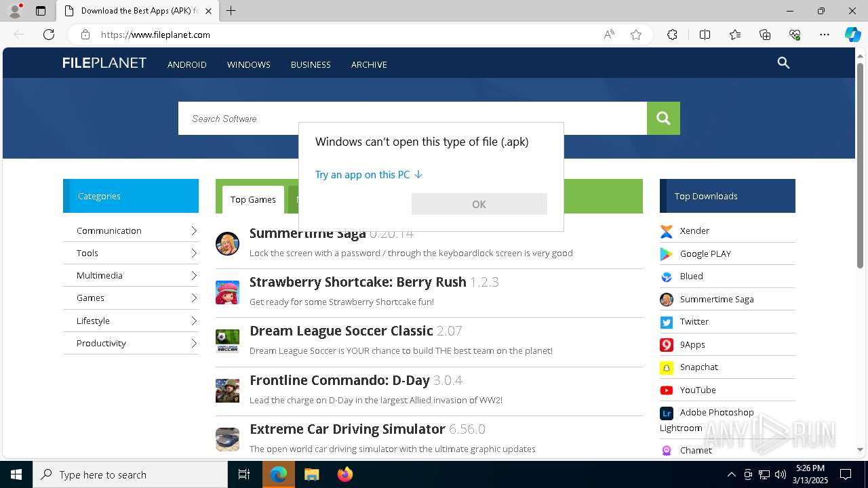Select the Top Games tab
Image resolution: width=868 pixels, height=488 pixels.
[253, 199]
